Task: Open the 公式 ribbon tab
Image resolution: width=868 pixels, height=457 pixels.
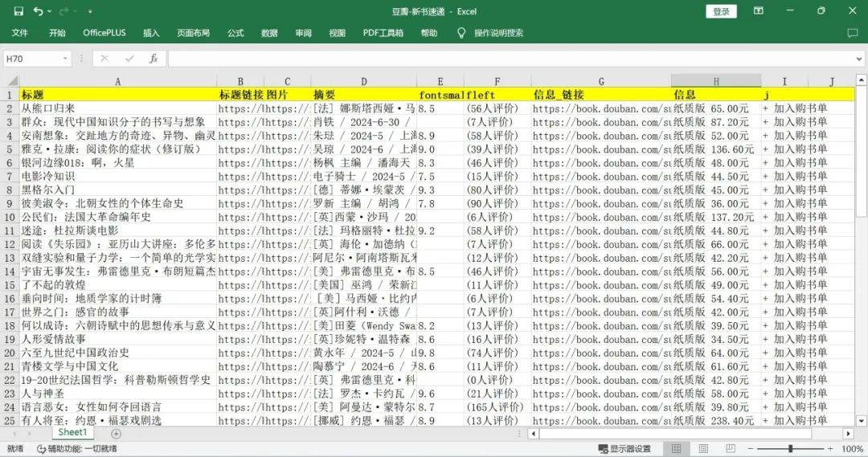Action: point(235,33)
